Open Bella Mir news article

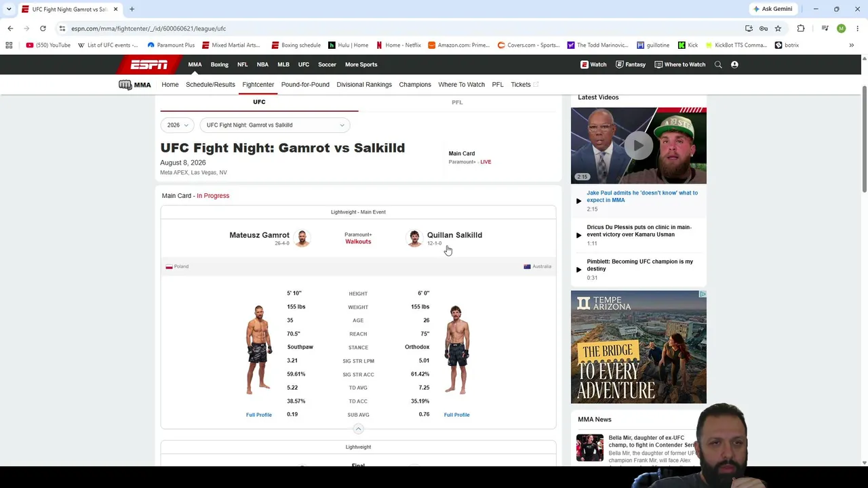pyautogui.click(x=651, y=442)
